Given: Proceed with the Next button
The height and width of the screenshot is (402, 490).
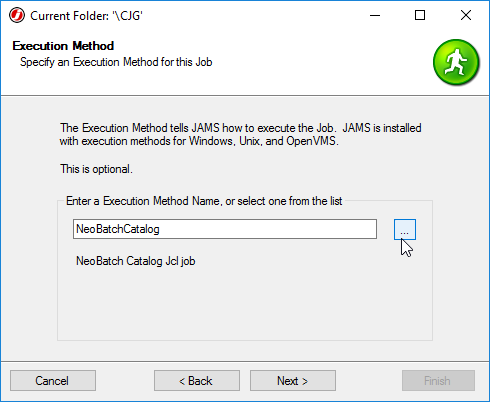Looking at the screenshot, I should coord(293,381).
